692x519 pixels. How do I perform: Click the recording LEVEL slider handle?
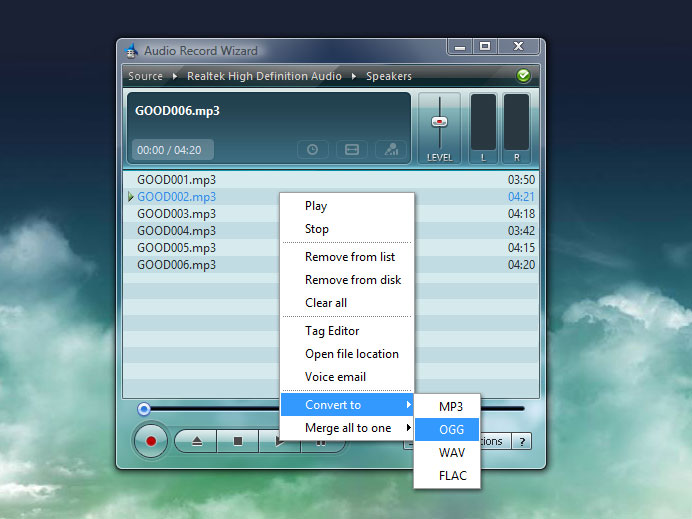pos(438,121)
